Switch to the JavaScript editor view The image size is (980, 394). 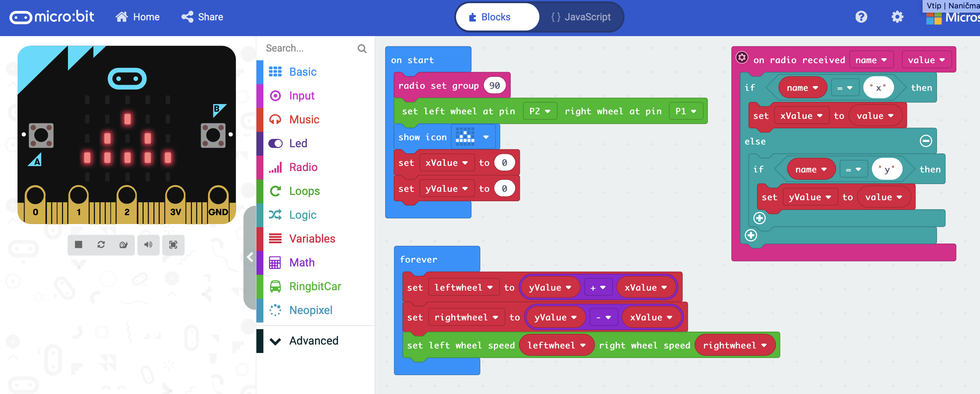click(x=581, y=17)
